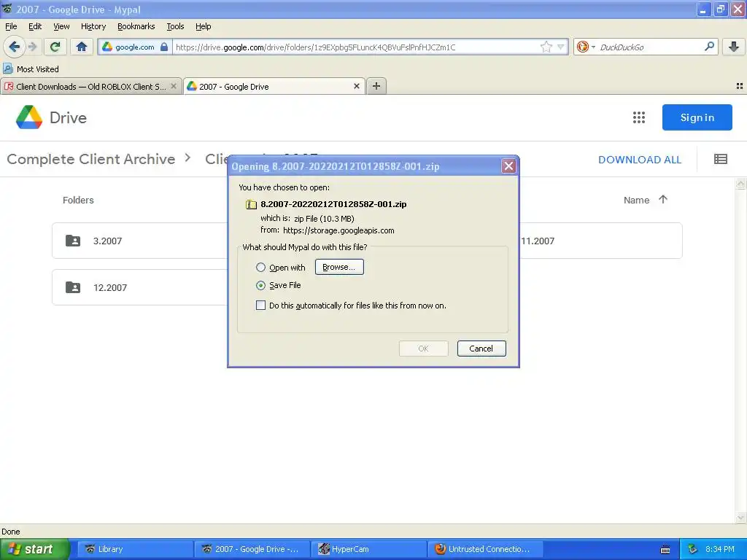Switch to Library taskbar window
The width and height of the screenshot is (747, 560).
(135, 549)
